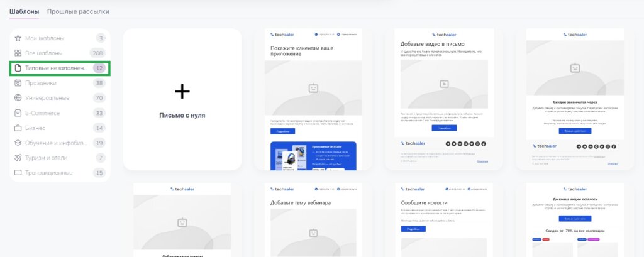Choose the Универсальные category
The height and width of the screenshot is (257, 644).
(x=60, y=97)
